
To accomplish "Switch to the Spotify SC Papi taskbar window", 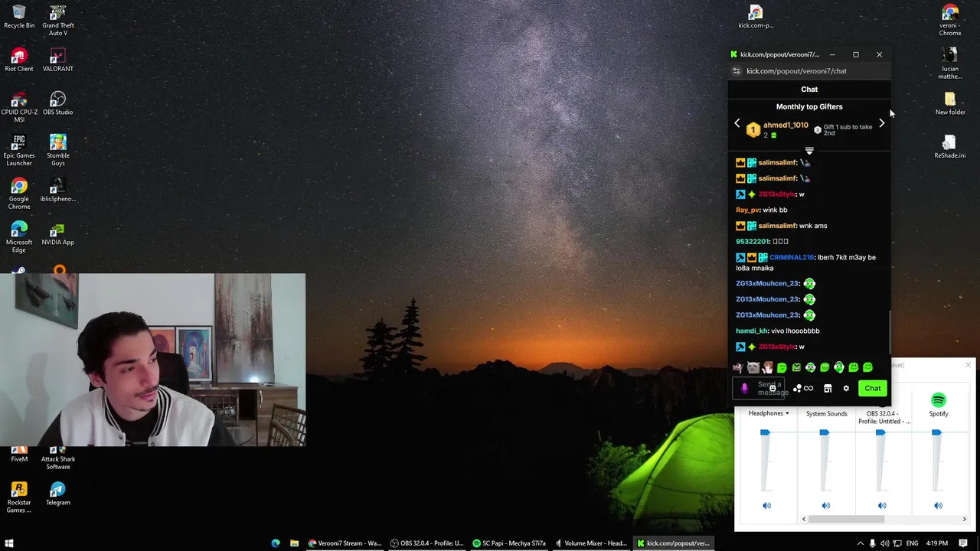I will click(509, 543).
